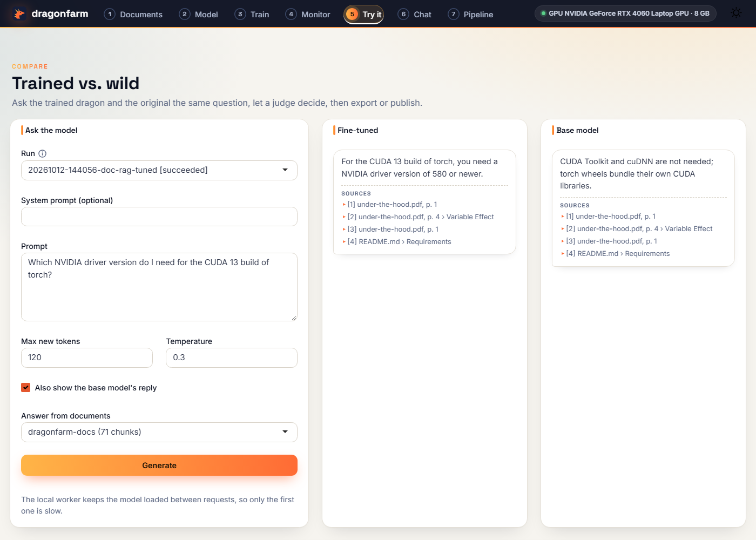Open the Pipeline tab

[x=471, y=15]
